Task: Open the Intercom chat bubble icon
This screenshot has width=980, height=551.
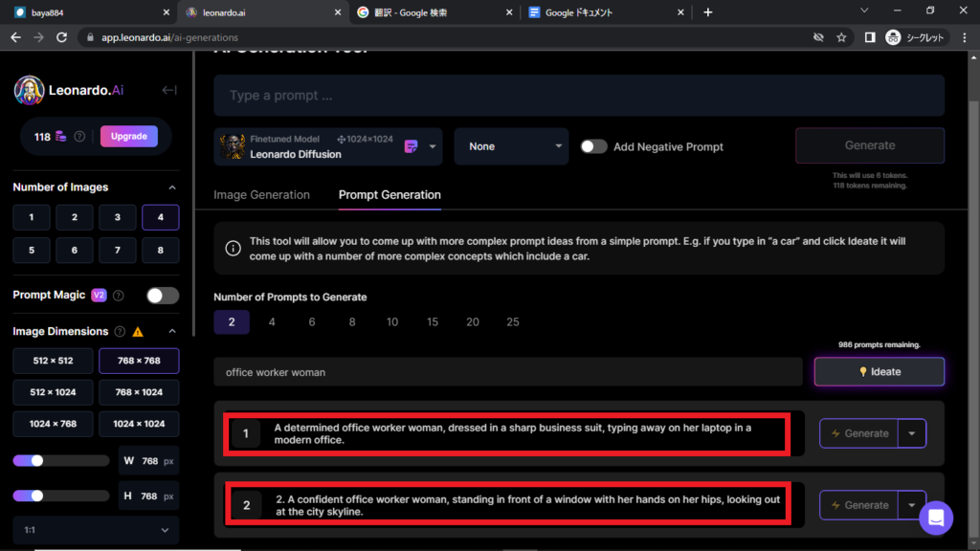Action: [935, 518]
